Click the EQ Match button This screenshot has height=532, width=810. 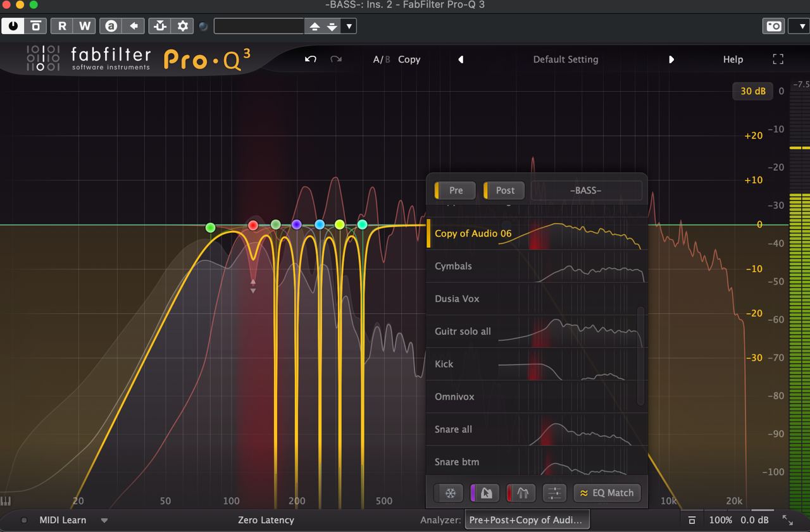coord(607,493)
